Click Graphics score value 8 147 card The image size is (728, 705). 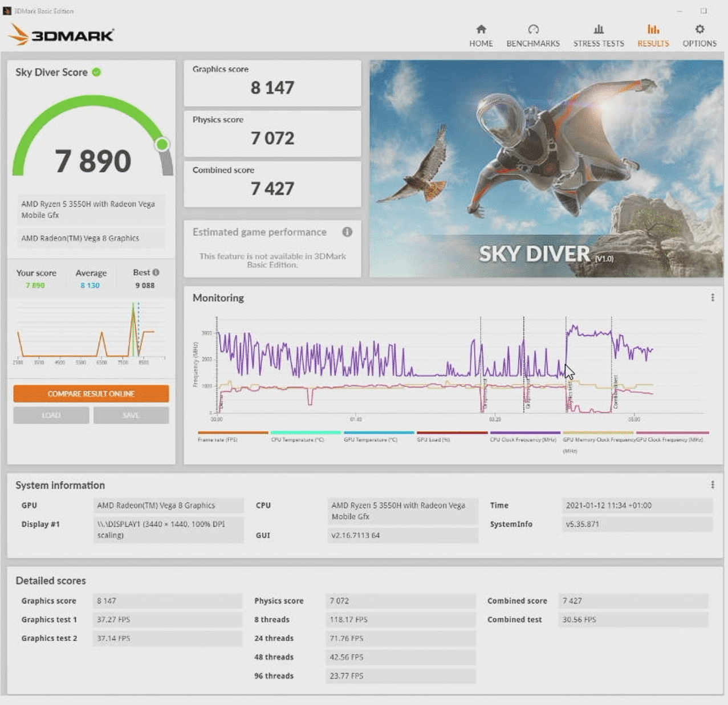point(273,83)
